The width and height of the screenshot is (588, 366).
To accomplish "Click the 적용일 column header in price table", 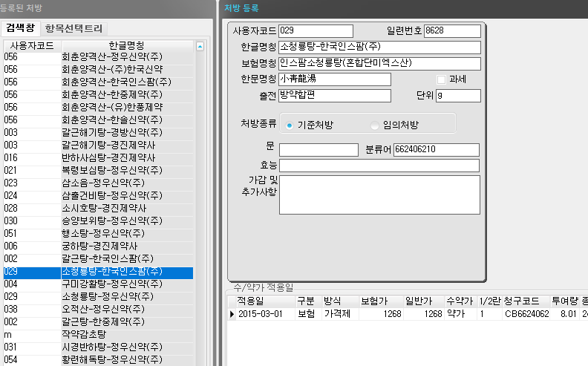I will coord(250,301).
